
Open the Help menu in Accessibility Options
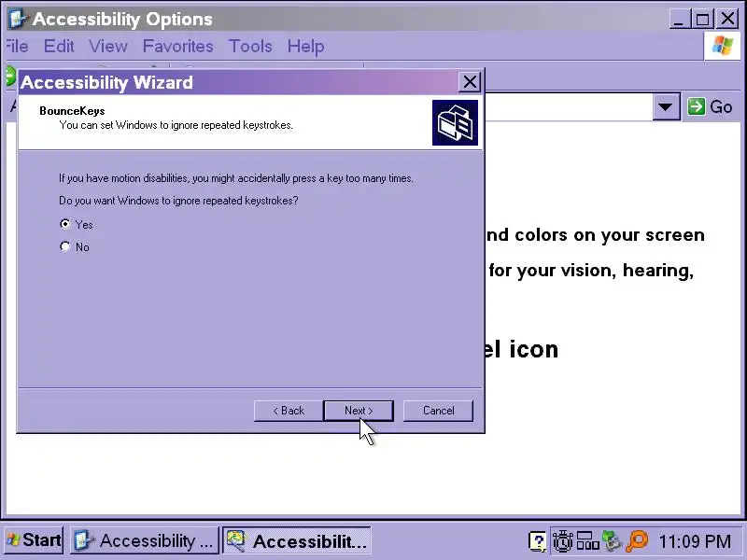point(305,46)
